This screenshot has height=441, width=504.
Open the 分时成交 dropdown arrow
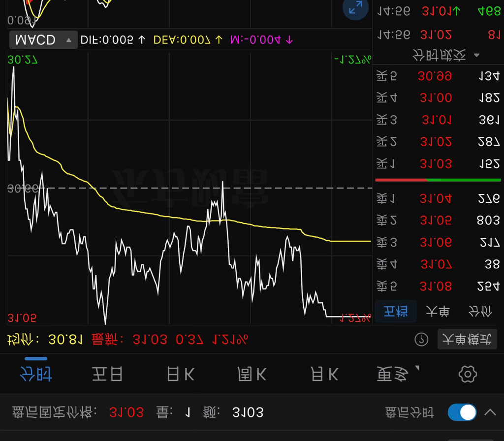pyautogui.click(x=476, y=55)
